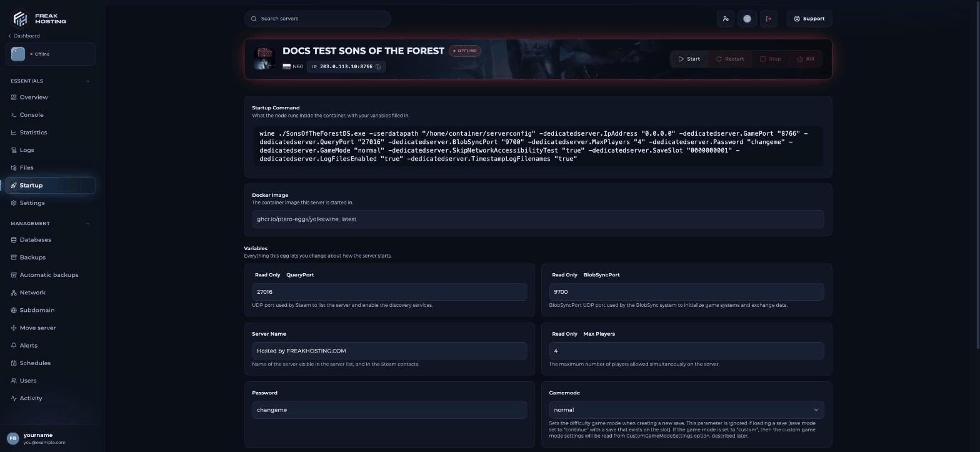Open the Files page
The image size is (980, 452).
coord(51,168)
